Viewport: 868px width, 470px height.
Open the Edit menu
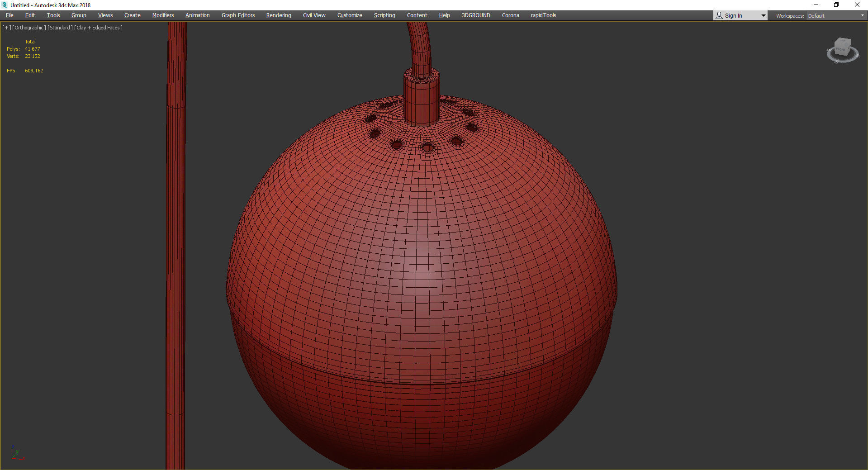30,15
